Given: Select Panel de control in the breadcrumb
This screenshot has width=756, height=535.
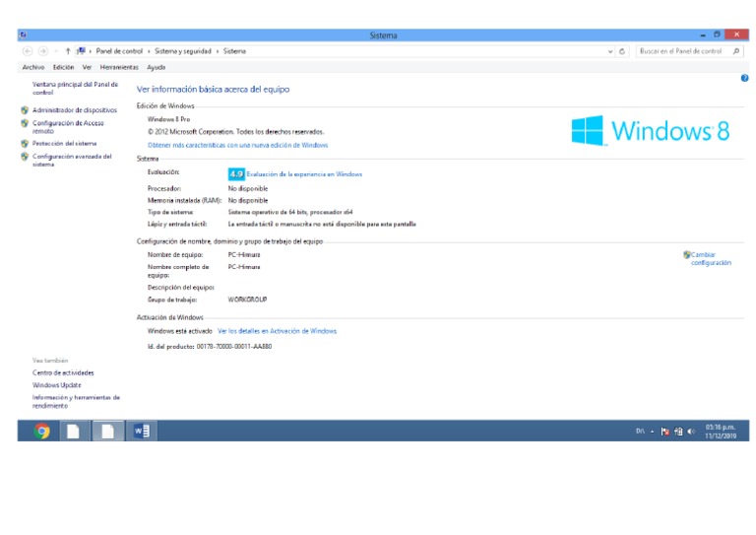Looking at the screenshot, I should [119, 51].
